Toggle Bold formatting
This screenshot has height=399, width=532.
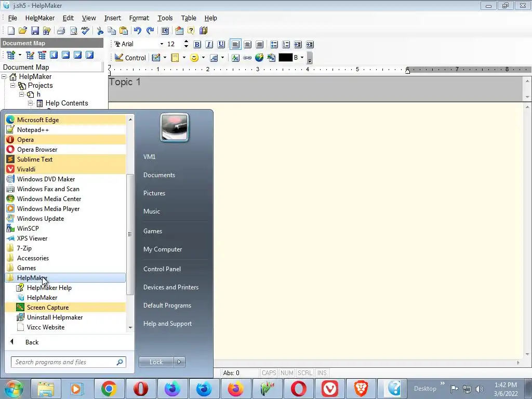coord(197,45)
